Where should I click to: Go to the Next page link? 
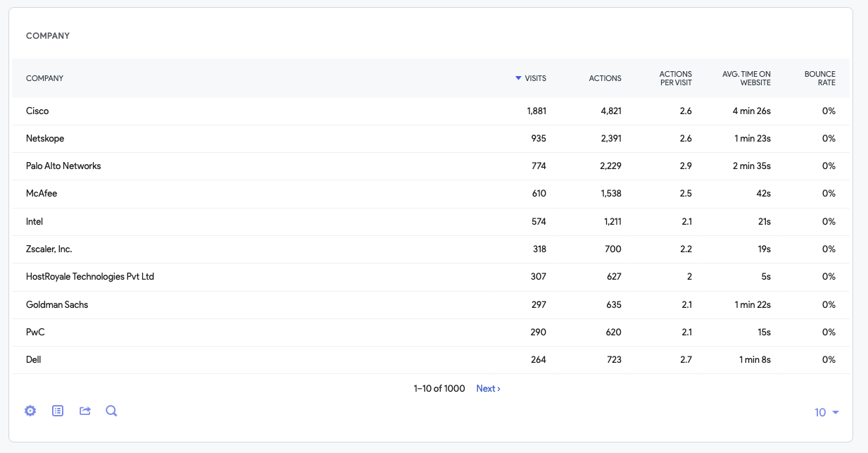point(488,389)
